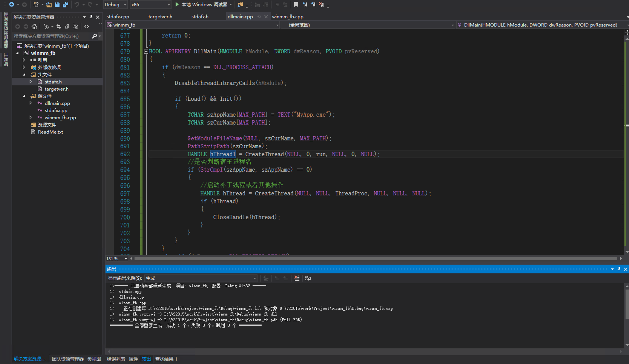
Task: Click the Open File folder icon
Action: 49,5
